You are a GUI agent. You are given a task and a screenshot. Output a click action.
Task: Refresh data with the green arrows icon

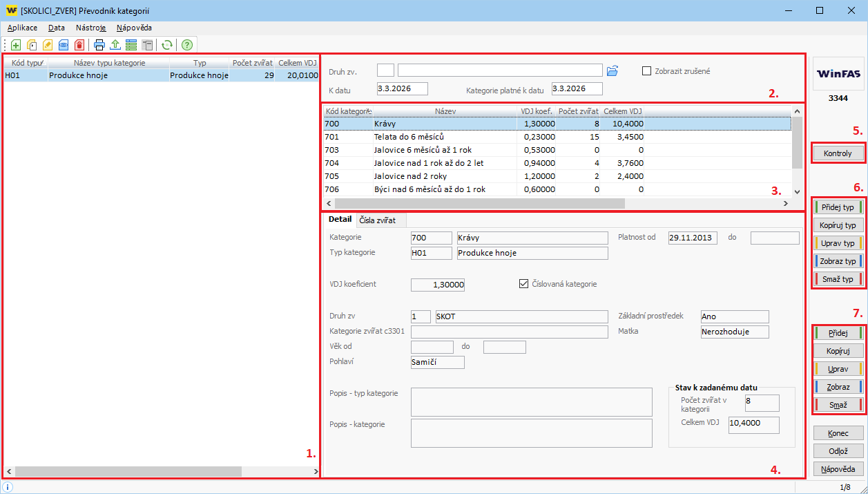[x=166, y=45]
